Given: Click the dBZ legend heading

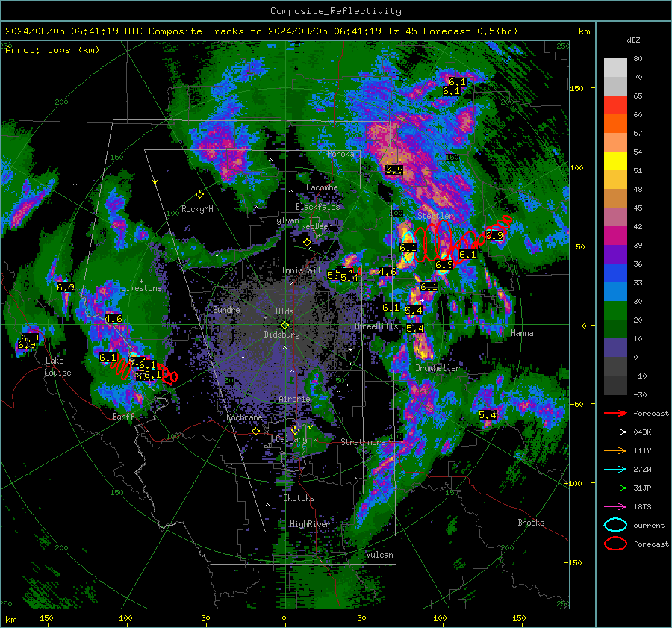Looking at the screenshot, I should coord(633,40).
